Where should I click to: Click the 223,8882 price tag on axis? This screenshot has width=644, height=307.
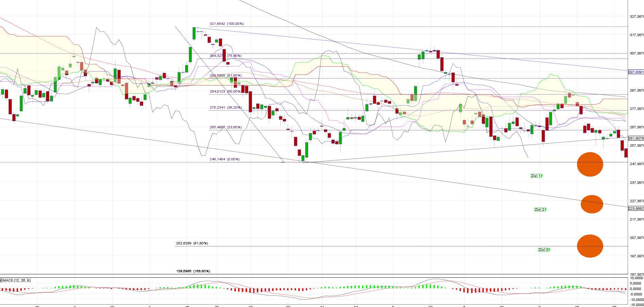click(x=635, y=209)
